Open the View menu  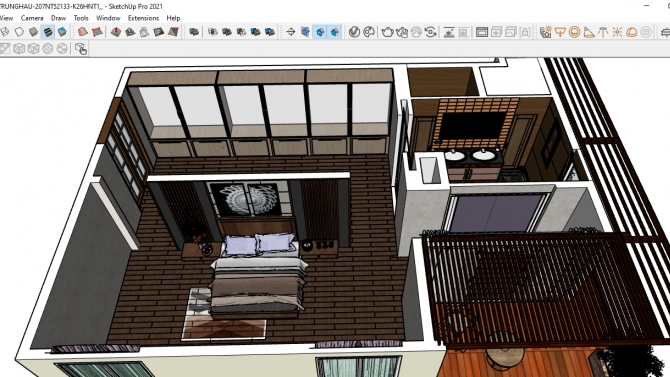(6, 18)
